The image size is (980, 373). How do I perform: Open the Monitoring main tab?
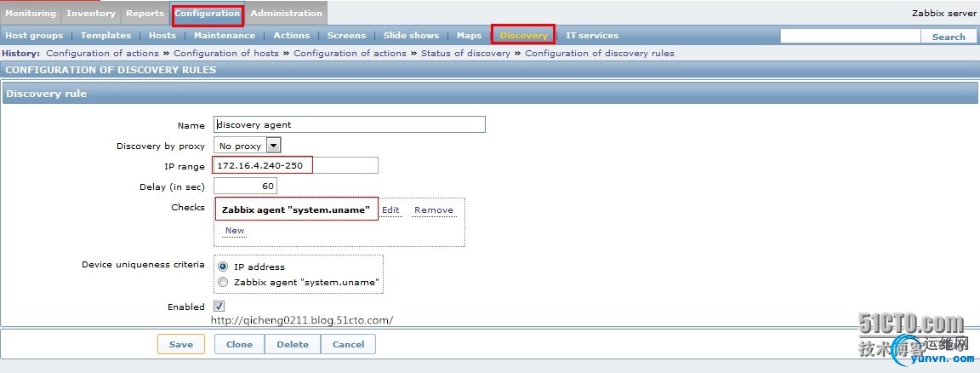click(31, 13)
